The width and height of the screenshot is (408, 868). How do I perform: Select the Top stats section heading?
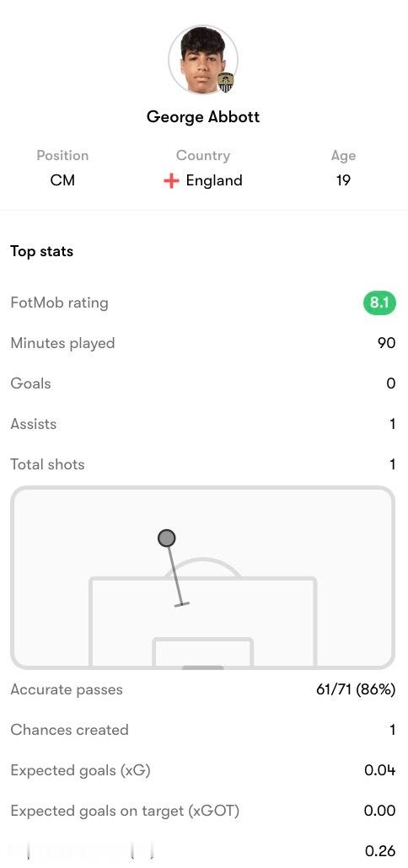[x=41, y=251]
